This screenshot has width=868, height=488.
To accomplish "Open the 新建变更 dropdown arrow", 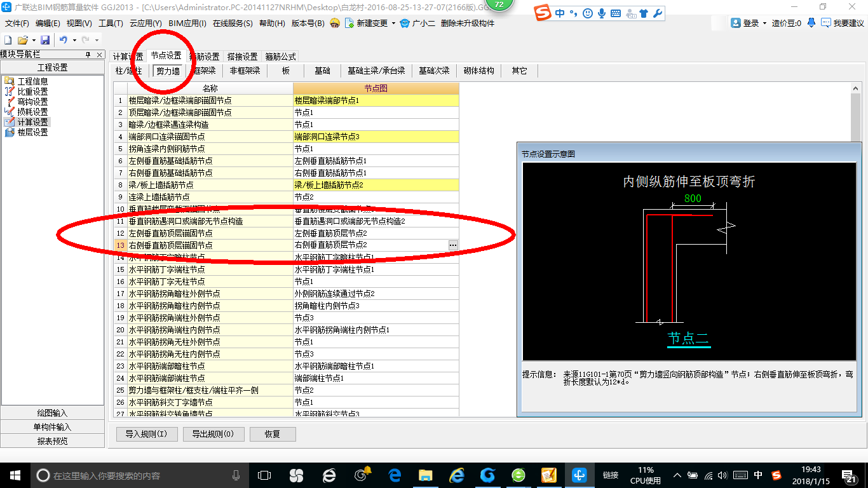I will tap(393, 23).
